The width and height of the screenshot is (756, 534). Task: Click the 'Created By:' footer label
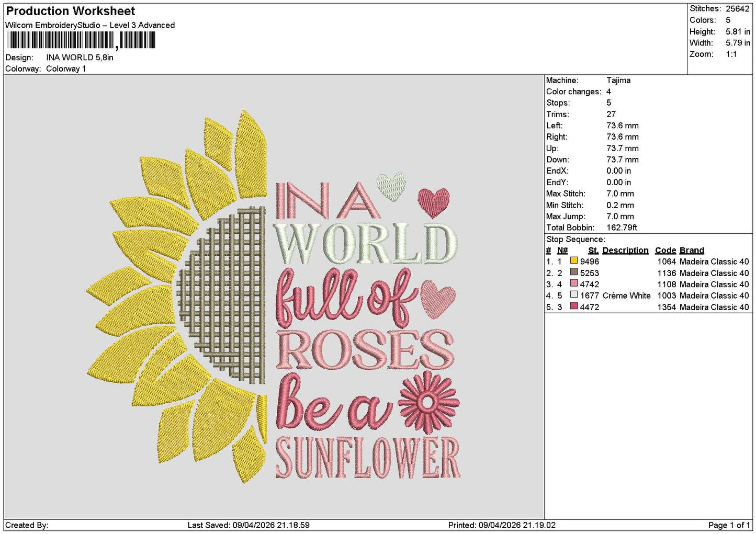click(x=27, y=525)
